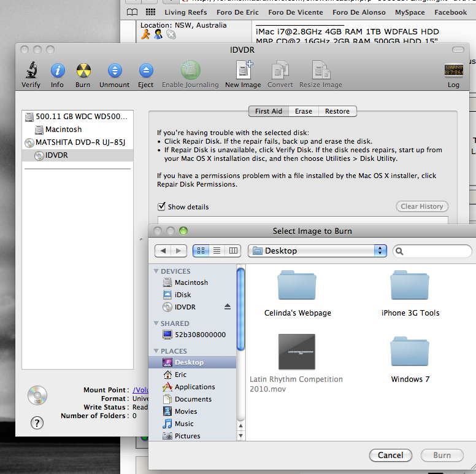Open Movies in the sidebar

click(192, 411)
